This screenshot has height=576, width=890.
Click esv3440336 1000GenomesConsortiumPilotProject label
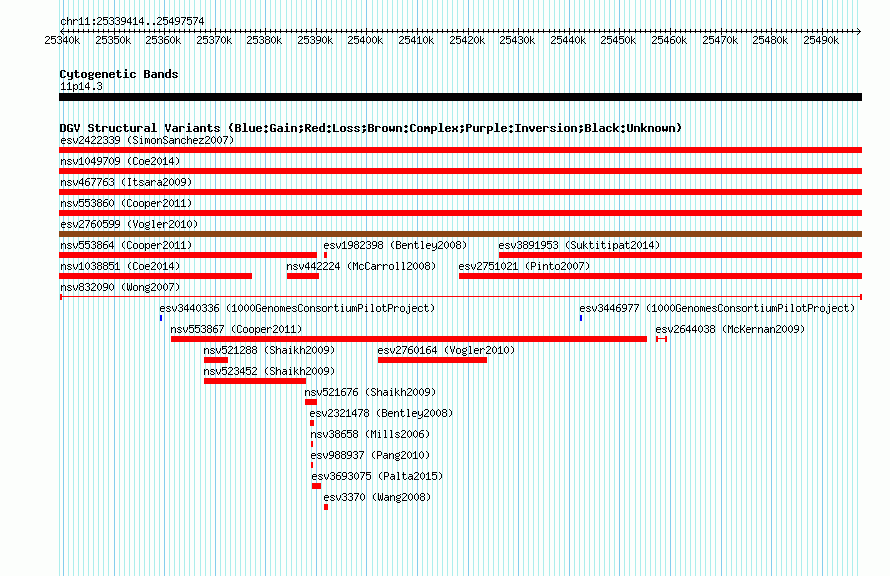pyautogui.click(x=297, y=308)
